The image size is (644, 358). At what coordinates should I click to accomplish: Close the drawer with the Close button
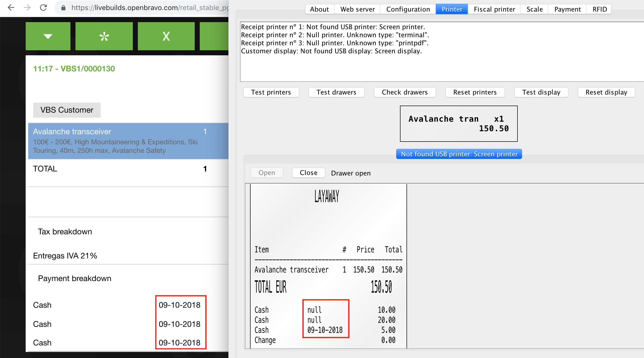coord(308,173)
